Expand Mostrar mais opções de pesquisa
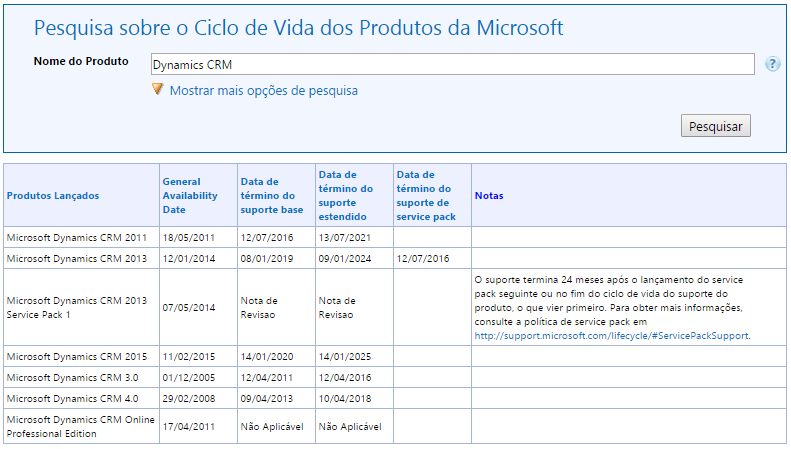The image size is (791, 449). click(263, 91)
